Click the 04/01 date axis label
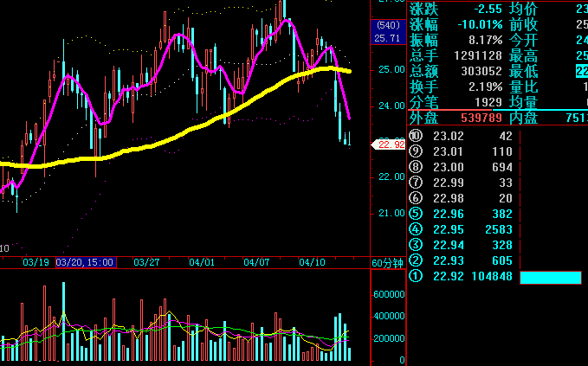Viewport: 588px width, 366px height. (x=202, y=262)
